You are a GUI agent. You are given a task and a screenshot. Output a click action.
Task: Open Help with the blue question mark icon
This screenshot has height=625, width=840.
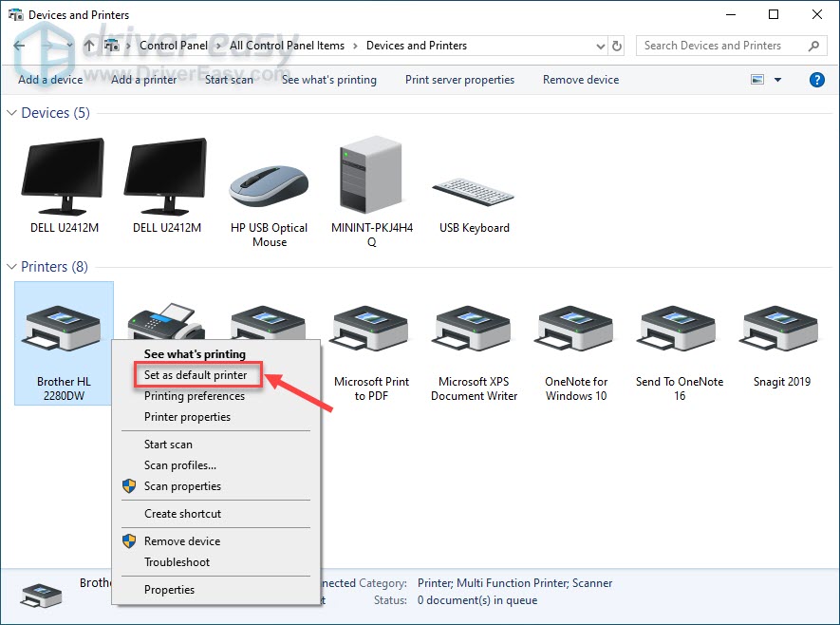[x=816, y=80]
